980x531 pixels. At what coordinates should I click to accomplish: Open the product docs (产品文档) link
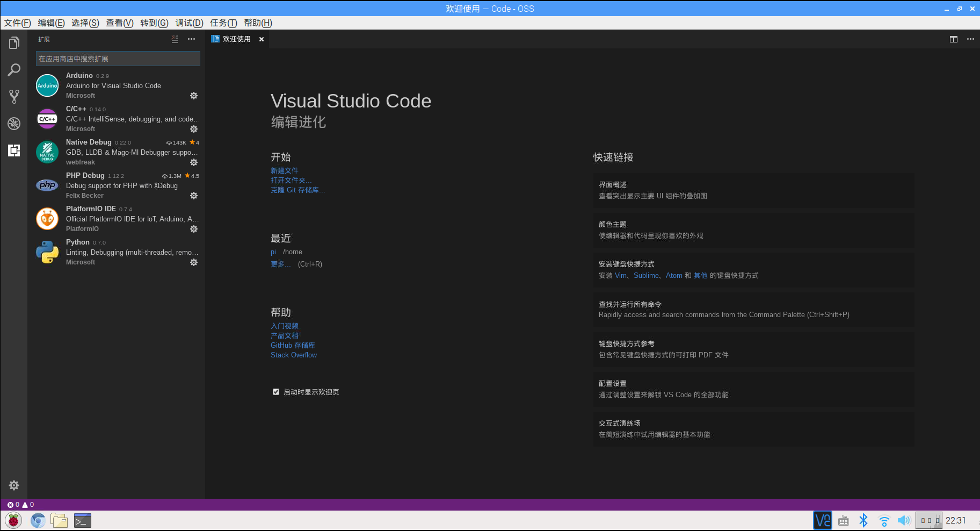(x=285, y=336)
